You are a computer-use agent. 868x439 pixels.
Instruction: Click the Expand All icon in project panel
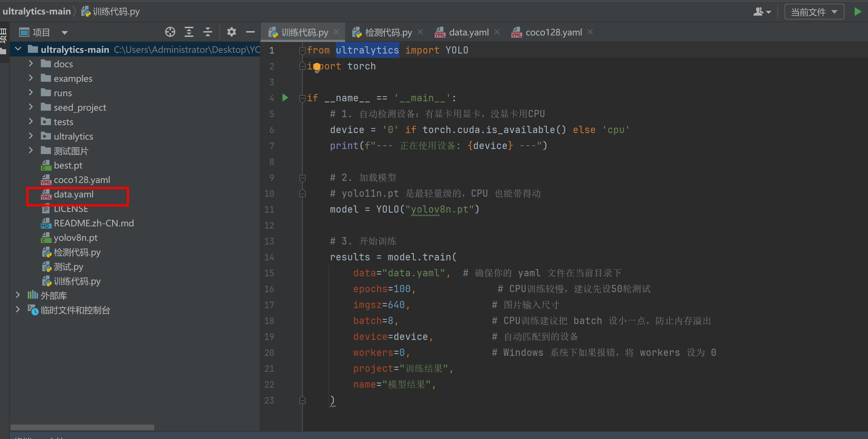coord(189,32)
